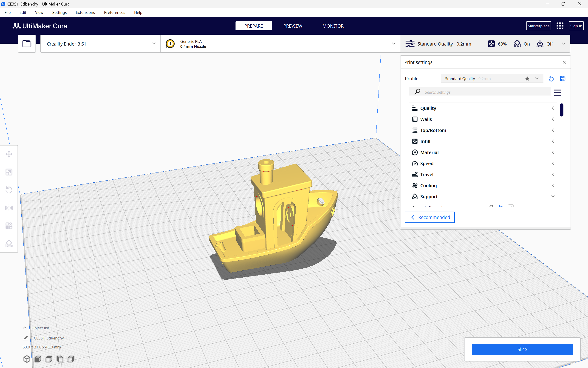Open the Marketplace

[538, 26]
